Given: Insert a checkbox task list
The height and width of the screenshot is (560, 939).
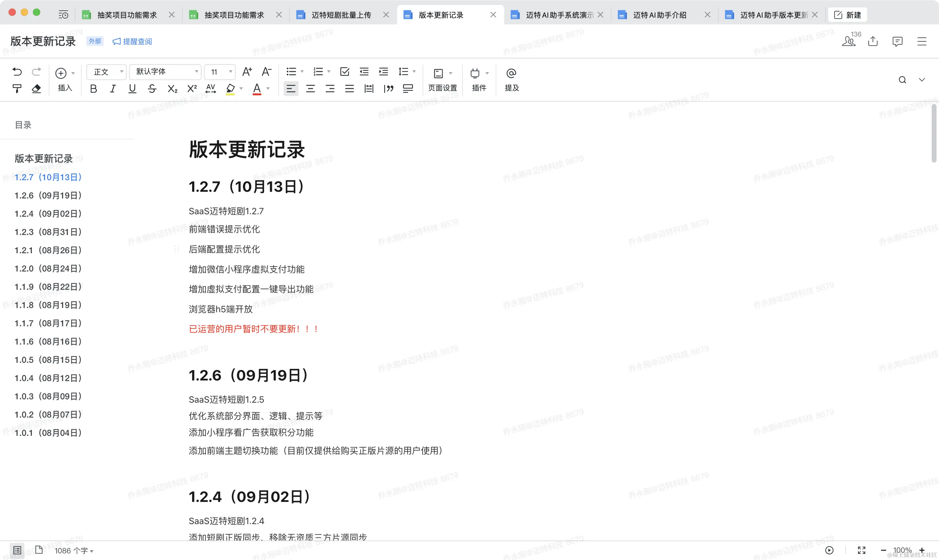Looking at the screenshot, I should (x=345, y=72).
